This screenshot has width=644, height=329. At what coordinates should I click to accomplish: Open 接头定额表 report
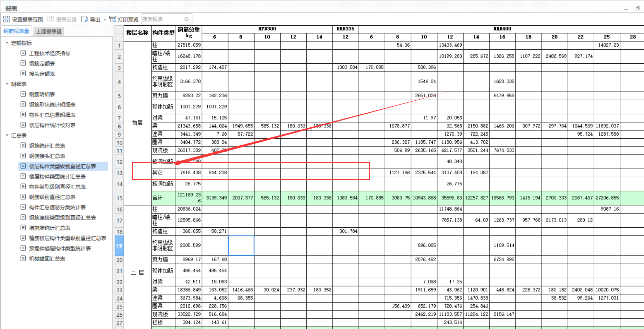pyautogui.click(x=42, y=74)
